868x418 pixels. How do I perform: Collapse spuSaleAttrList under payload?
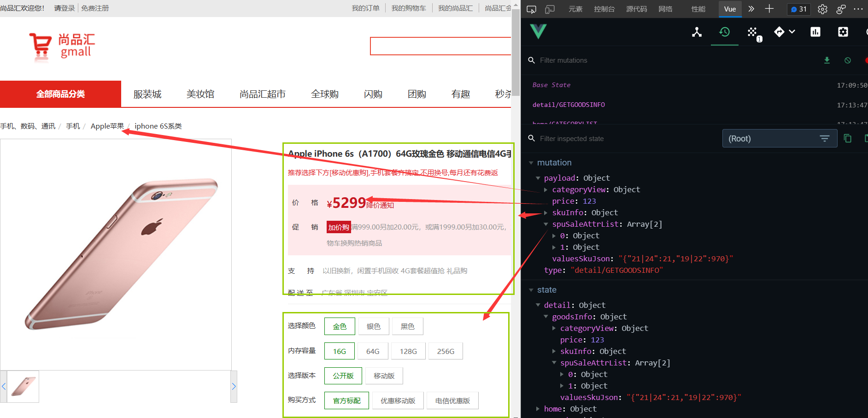pos(545,224)
